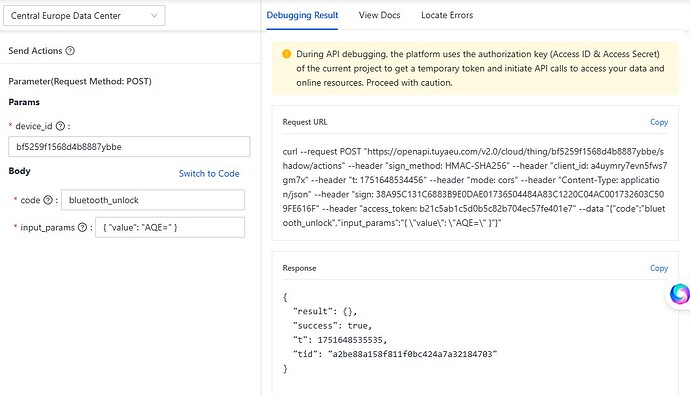Open the View Docs tab
690x395 pixels.
(379, 15)
